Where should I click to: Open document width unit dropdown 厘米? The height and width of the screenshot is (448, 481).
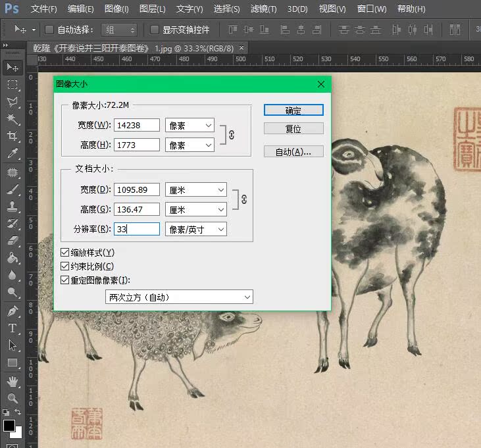point(196,190)
